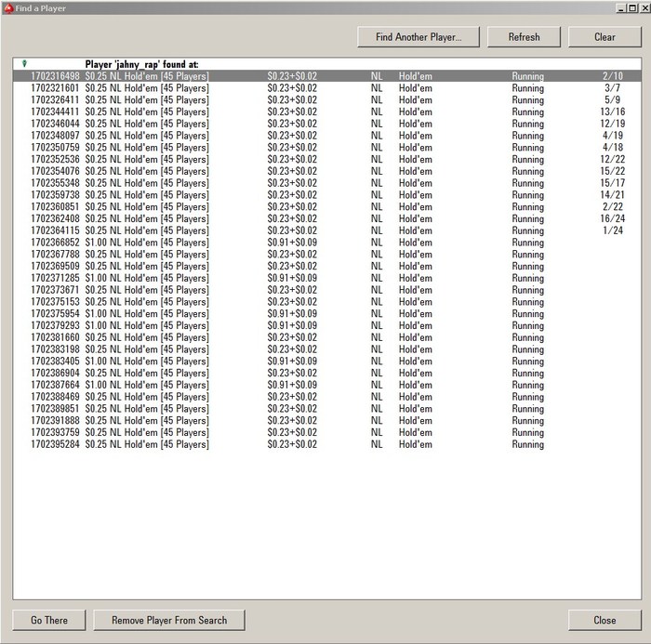Select tournament row 1702326411
The width and height of the screenshot is (651, 644).
coord(327,99)
